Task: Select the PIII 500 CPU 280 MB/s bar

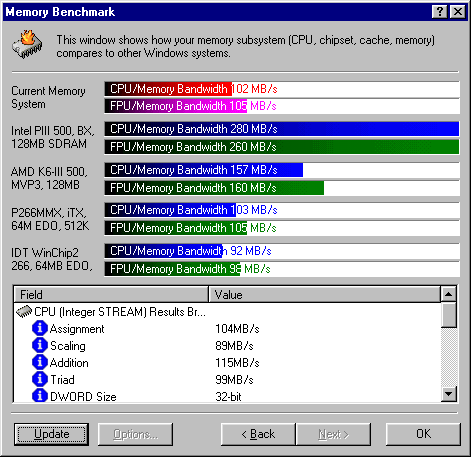Action: click(x=282, y=129)
